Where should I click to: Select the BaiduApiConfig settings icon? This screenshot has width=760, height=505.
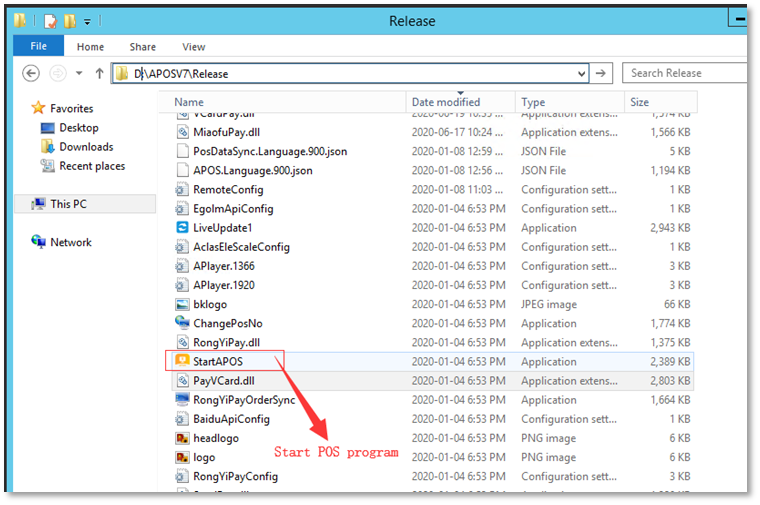click(182, 419)
